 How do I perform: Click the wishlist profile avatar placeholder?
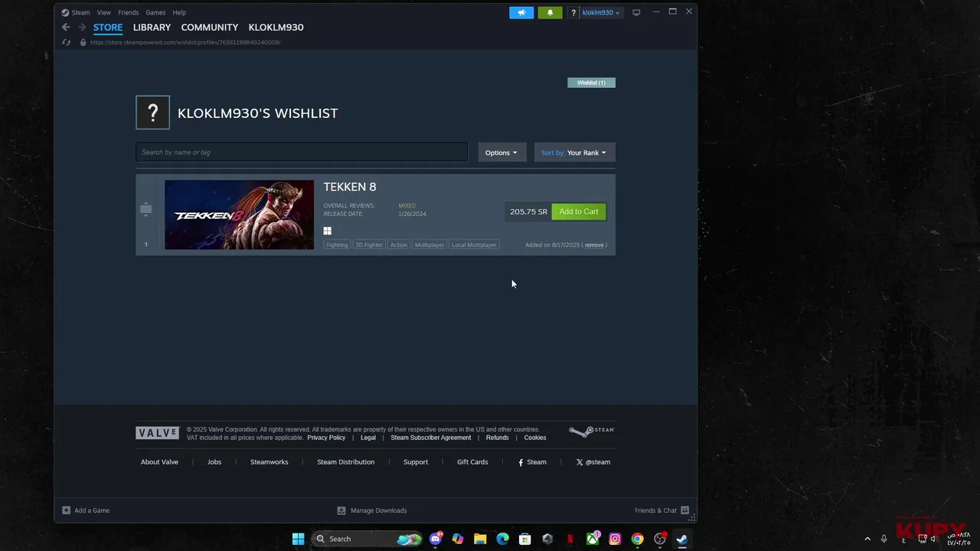coord(152,112)
